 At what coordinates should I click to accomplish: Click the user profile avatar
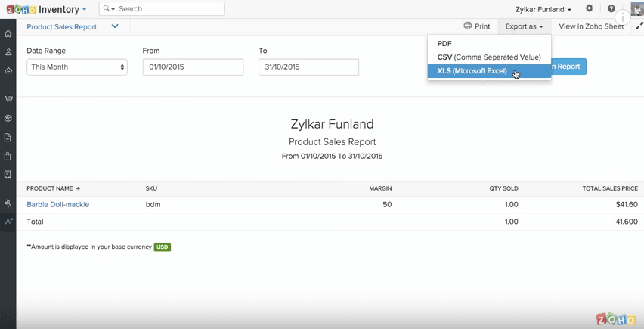(x=636, y=9)
